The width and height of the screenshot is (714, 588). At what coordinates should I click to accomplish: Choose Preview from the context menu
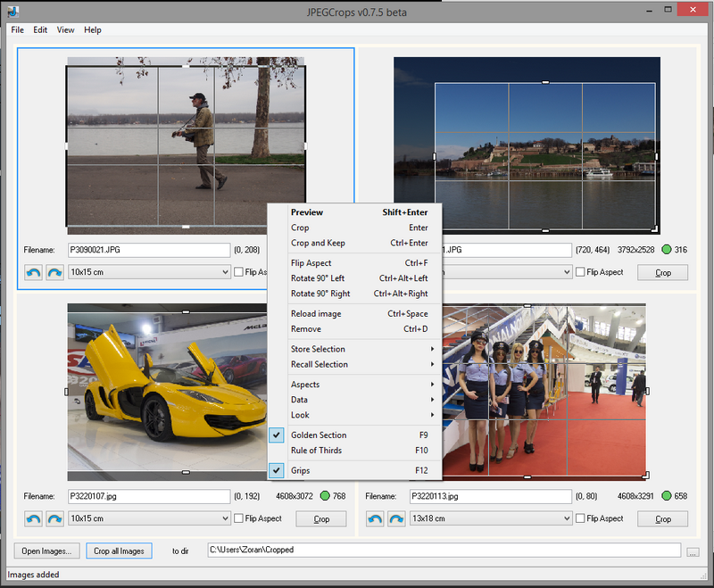tap(355, 212)
